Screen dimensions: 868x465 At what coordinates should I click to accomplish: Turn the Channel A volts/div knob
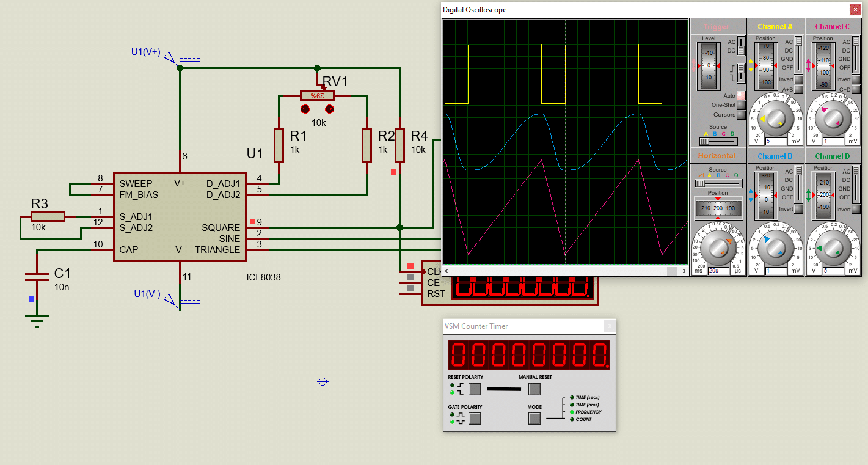click(776, 118)
